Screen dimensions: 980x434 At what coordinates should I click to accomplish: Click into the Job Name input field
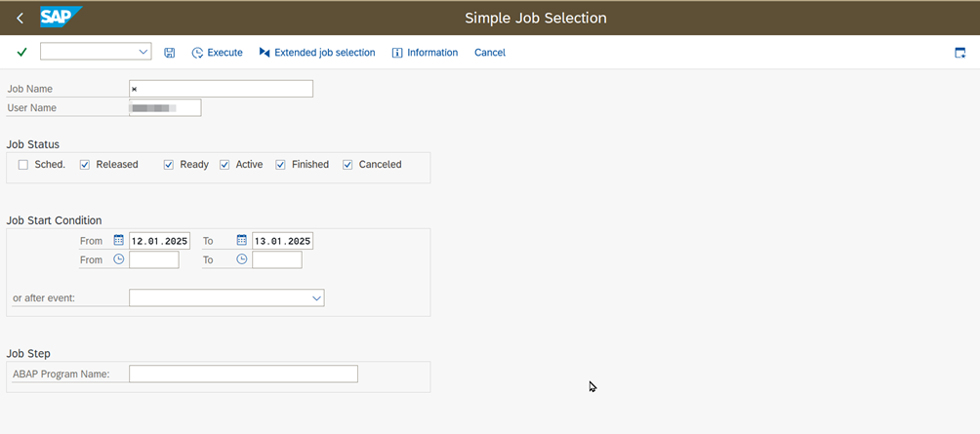click(221, 89)
